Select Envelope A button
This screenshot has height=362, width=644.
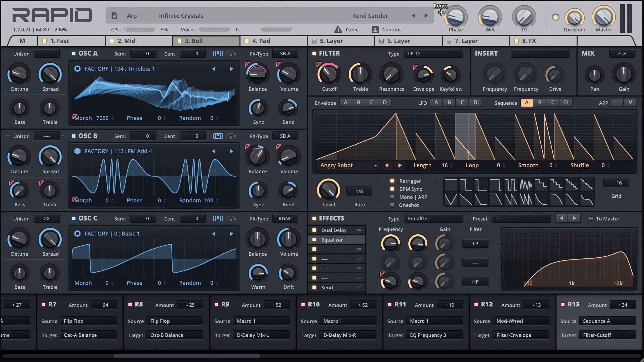click(346, 103)
